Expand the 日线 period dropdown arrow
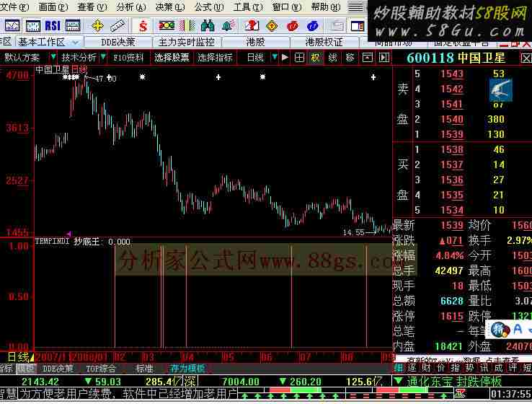 point(274,57)
